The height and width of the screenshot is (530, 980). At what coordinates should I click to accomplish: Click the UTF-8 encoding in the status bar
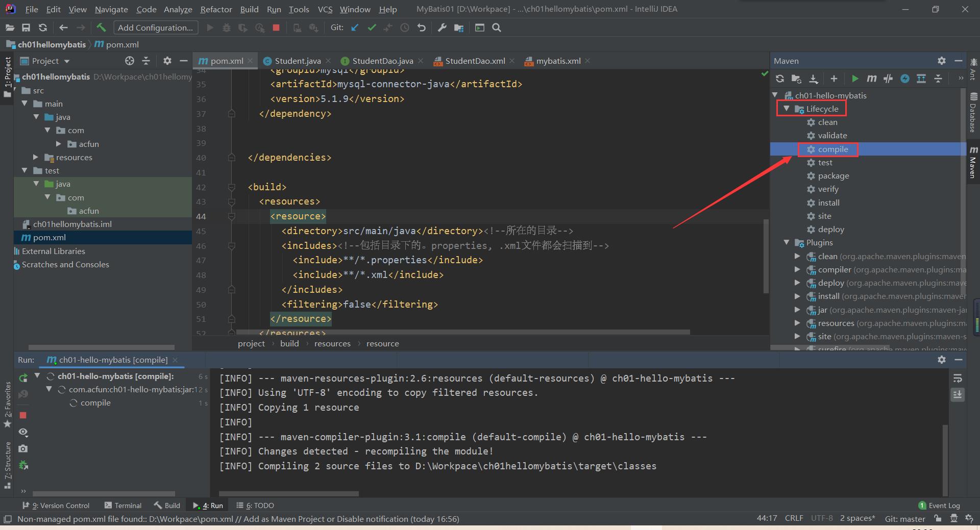821,518
